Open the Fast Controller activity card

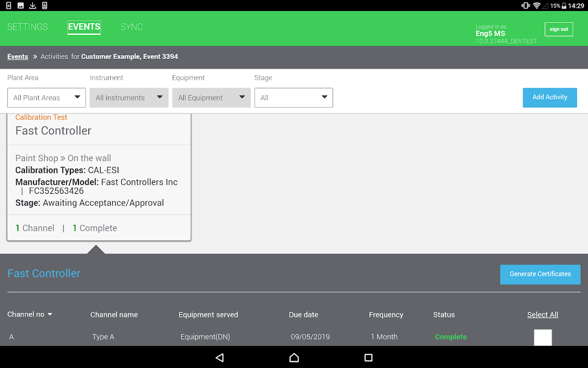[99, 177]
